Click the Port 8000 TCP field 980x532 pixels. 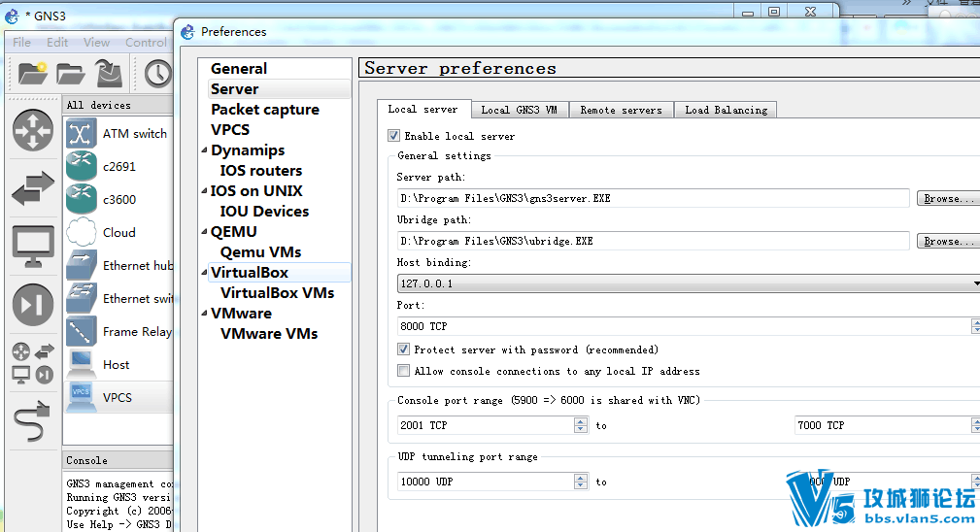(684, 326)
